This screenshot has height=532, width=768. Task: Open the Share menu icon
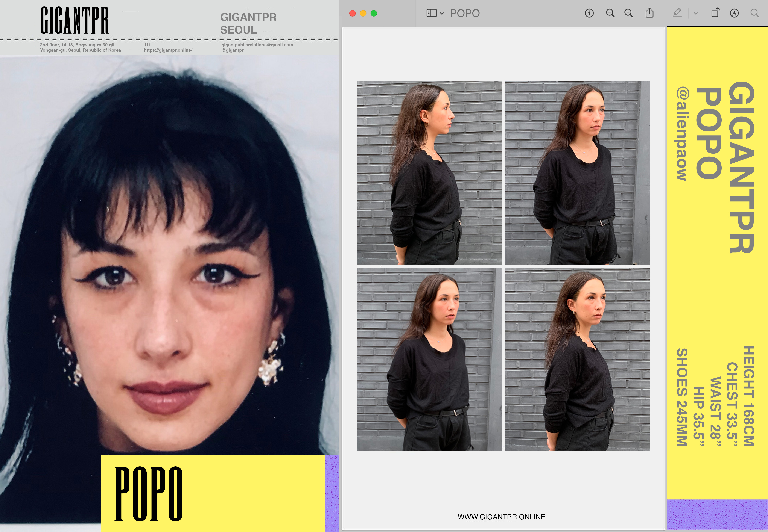[649, 13]
